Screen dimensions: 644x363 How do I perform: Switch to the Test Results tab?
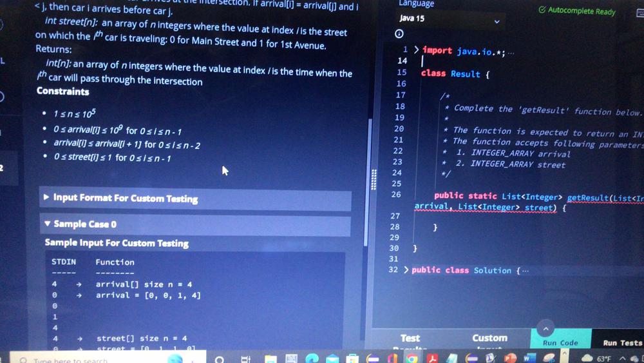(x=410, y=339)
